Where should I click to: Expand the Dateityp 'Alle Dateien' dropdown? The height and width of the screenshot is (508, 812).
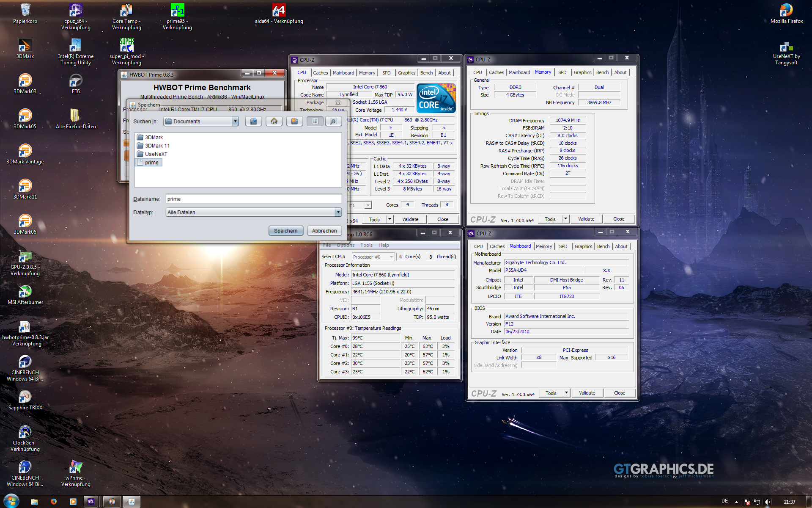338,212
